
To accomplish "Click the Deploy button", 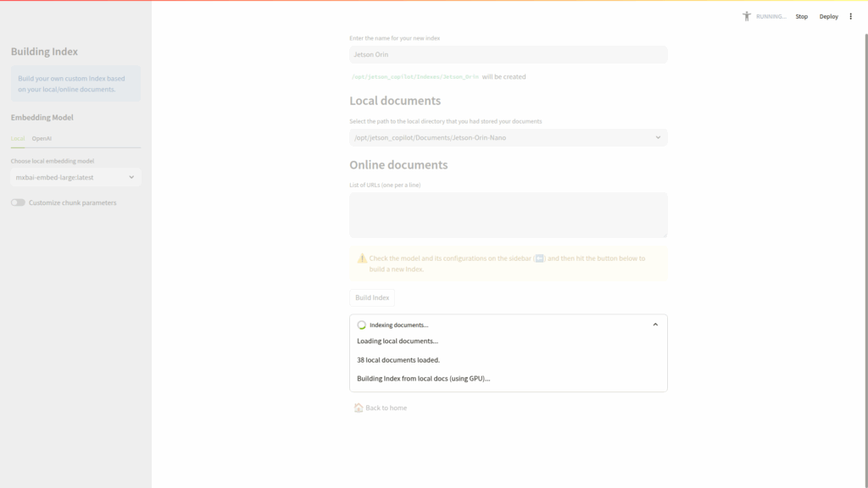I will click(x=828, y=16).
